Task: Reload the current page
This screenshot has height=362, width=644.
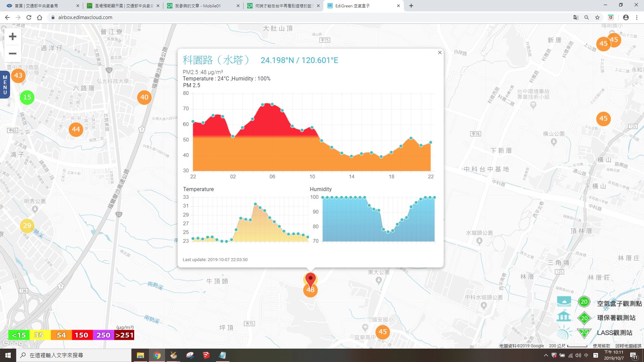Action: tap(29, 17)
